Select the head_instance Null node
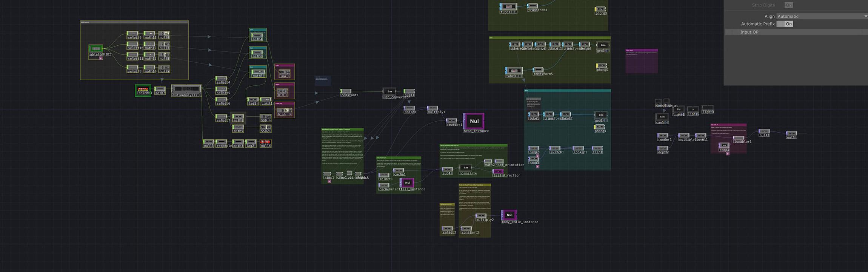This screenshot has width=868, height=272. coord(474,121)
